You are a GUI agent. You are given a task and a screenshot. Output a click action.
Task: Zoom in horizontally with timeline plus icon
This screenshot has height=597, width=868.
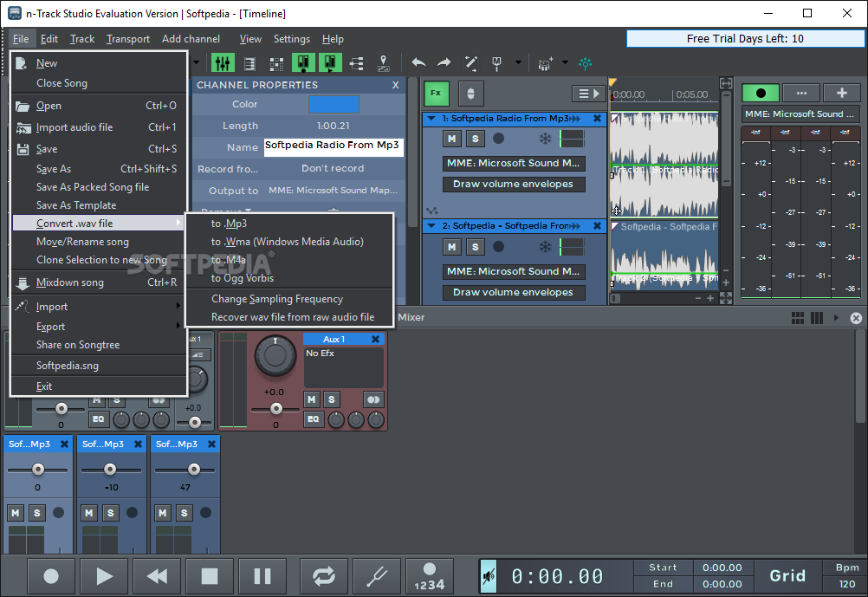710,298
